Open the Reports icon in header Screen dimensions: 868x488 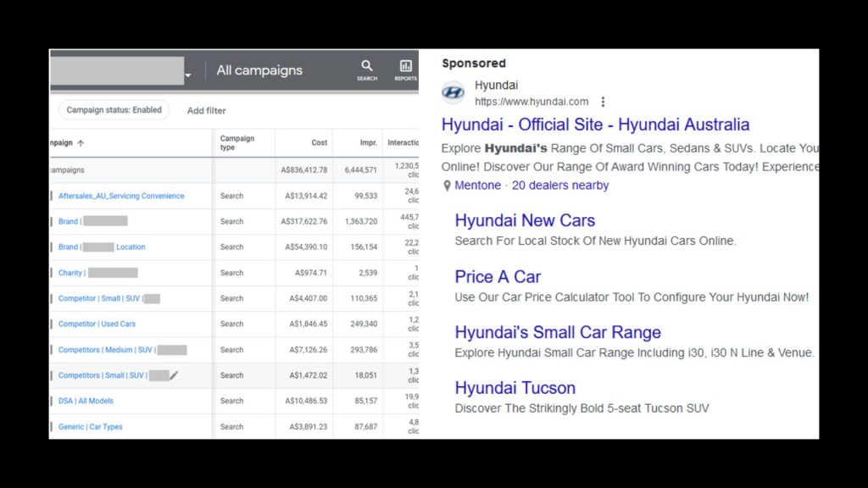click(x=405, y=70)
